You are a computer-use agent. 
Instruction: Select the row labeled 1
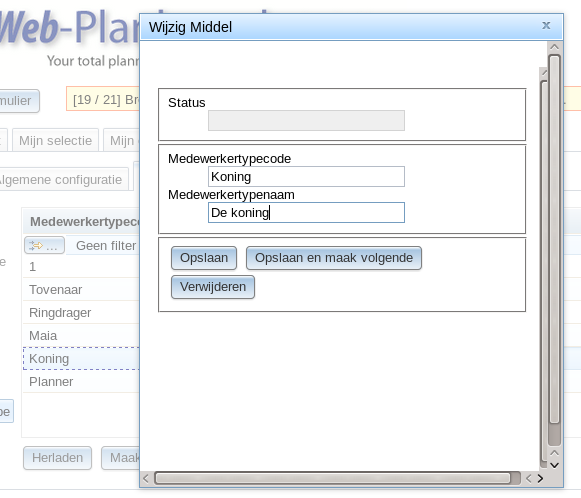[81, 266]
